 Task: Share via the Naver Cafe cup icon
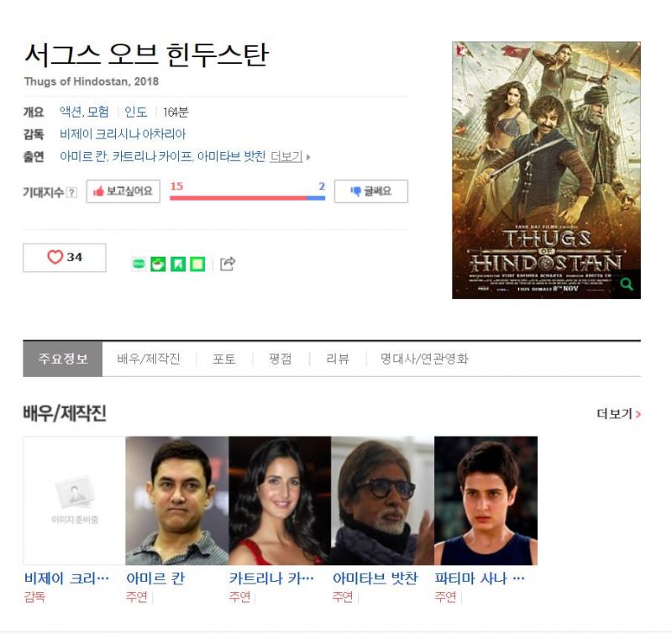pos(158,264)
